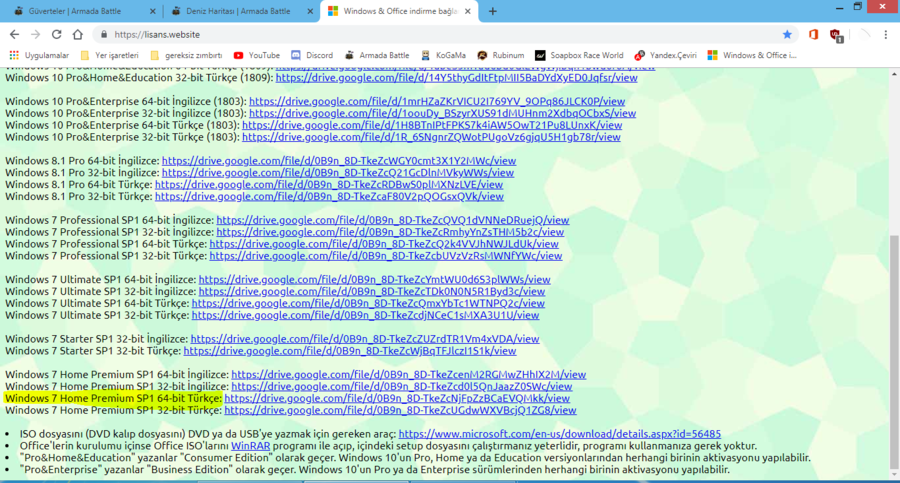Open the WinRAR link
Screen dimensions: 900x483
click(251, 446)
